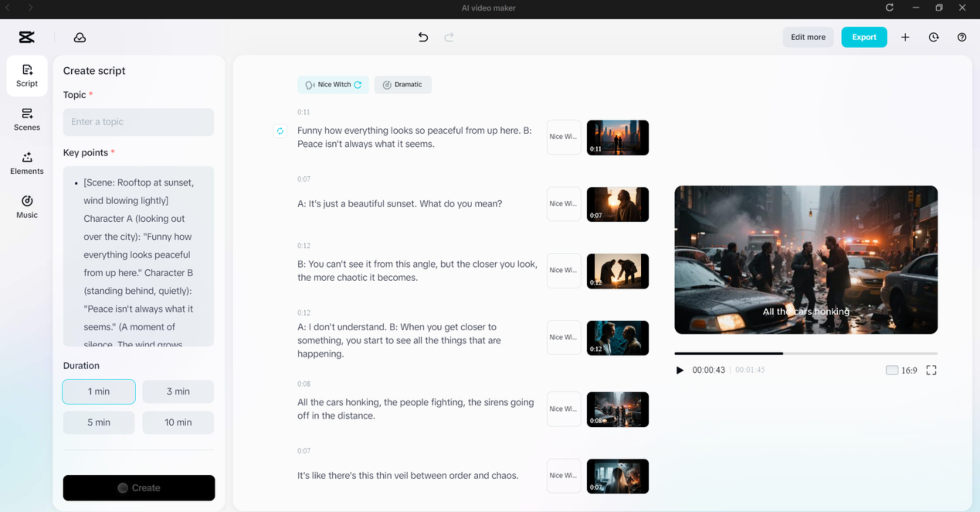Open the Scenes panel in the sidebar
This screenshot has height=512, width=980.
[x=27, y=119]
